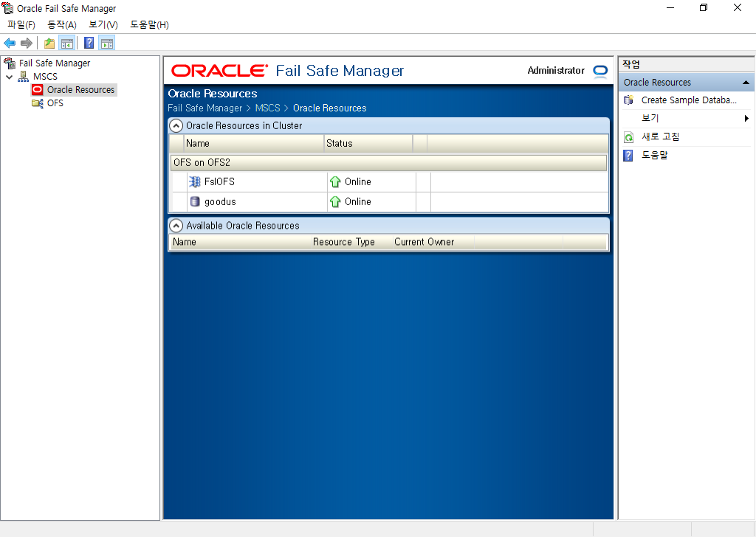Click the Oracle Resources page heading

(x=213, y=94)
